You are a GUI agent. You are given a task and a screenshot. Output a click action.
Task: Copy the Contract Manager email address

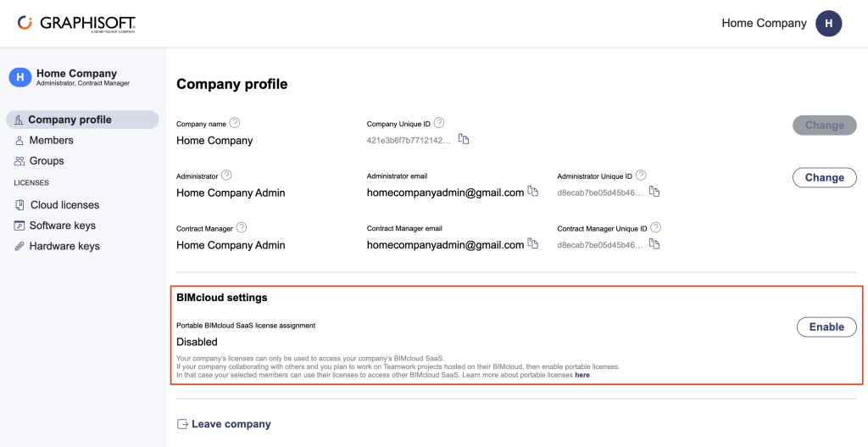532,244
